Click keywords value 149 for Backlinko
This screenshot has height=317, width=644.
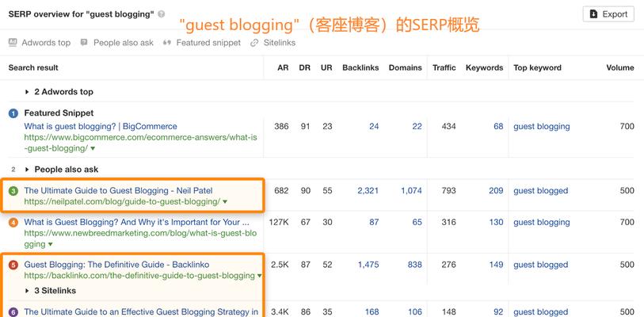pos(496,265)
